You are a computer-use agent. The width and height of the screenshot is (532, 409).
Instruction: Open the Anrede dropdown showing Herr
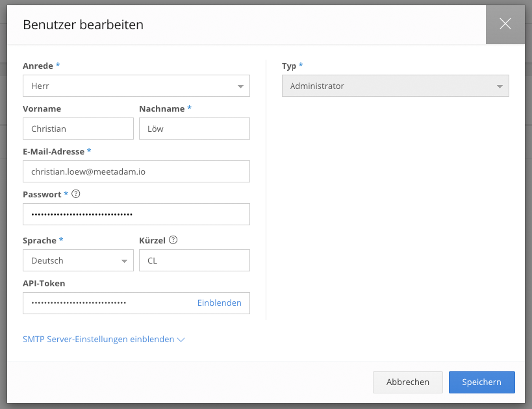point(136,86)
